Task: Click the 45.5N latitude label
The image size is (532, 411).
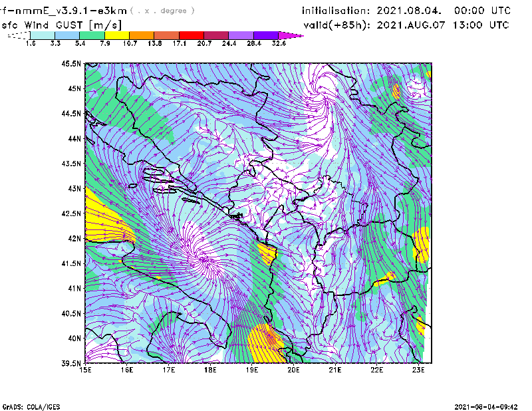Action: pos(71,63)
